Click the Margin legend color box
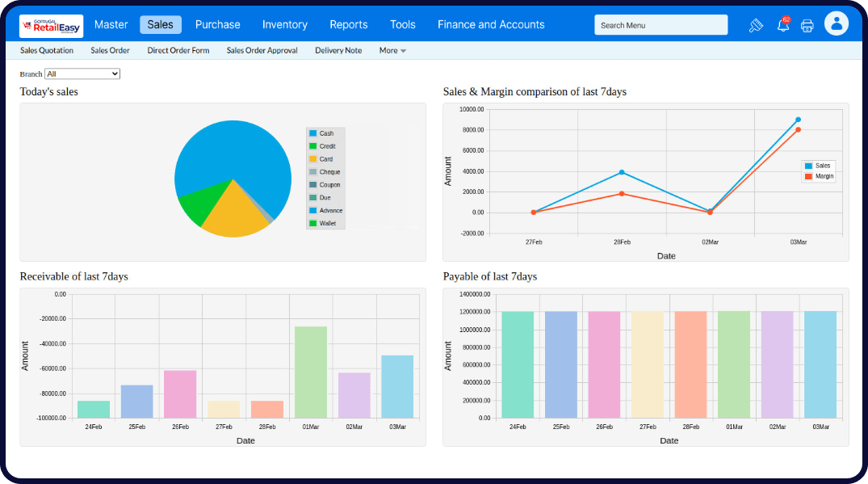Screen dimensions: 868x484 click(x=808, y=176)
